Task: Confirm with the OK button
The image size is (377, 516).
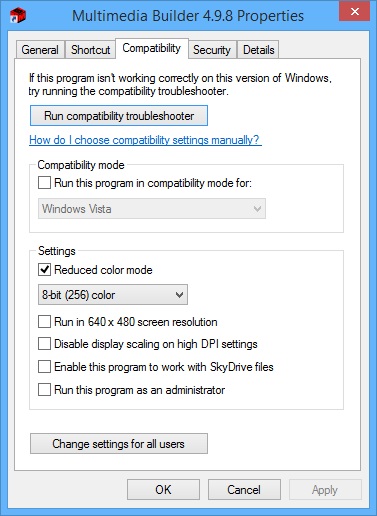Action: (163, 490)
